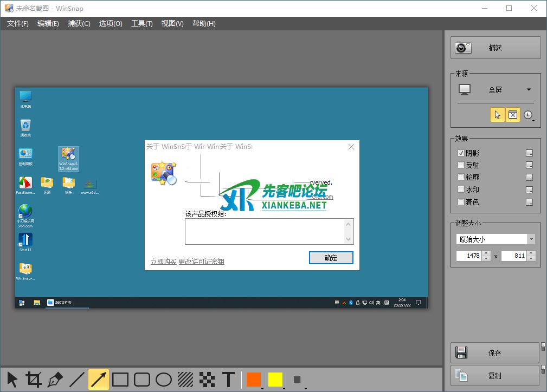Select the Crop tool
The width and height of the screenshot is (547, 392).
[34, 380]
